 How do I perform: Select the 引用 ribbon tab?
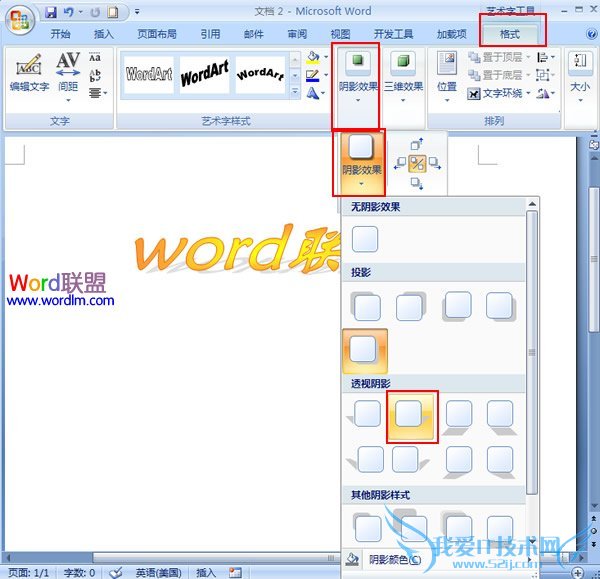pyautogui.click(x=210, y=34)
